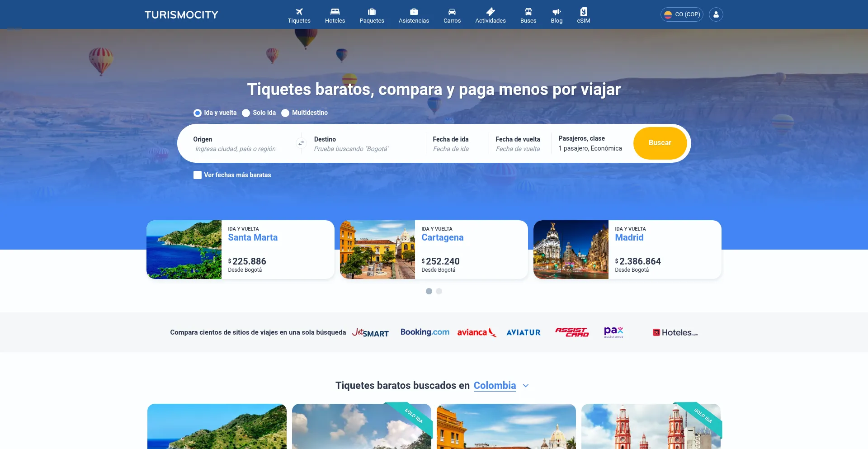Open the Cartagena round-trip offer
This screenshot has height=449, width=868.
(434, 250)
